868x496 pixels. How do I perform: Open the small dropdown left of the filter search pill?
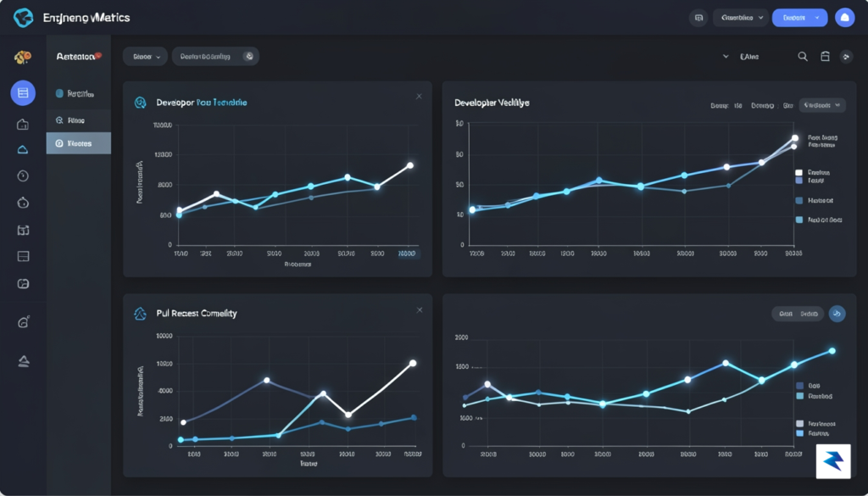145,57
